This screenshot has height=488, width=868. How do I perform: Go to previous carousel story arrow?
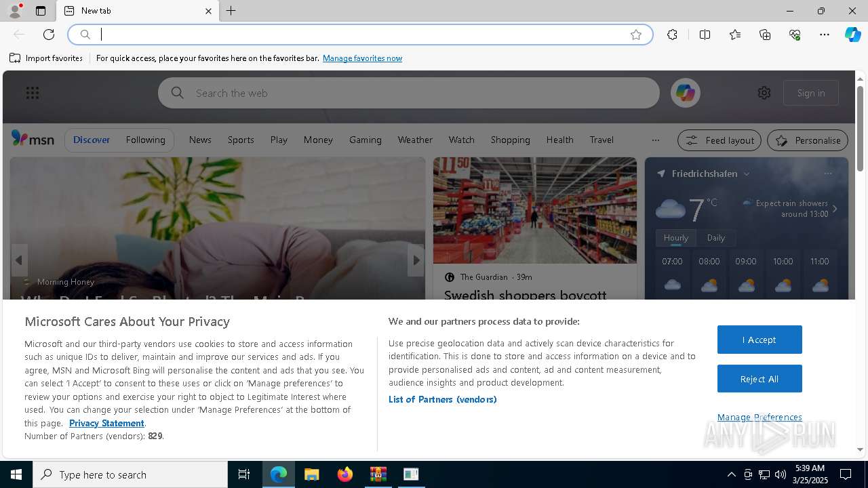pyautogui.click(x=19, y=260)
